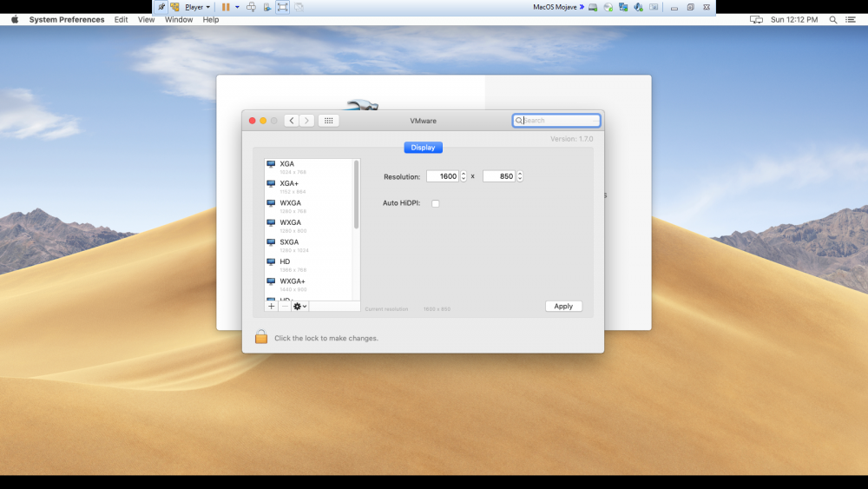This screenshot has height=489, width=868.
Task: Click the orange virtual machine icon beside Player
Action: tap(175, 7)
